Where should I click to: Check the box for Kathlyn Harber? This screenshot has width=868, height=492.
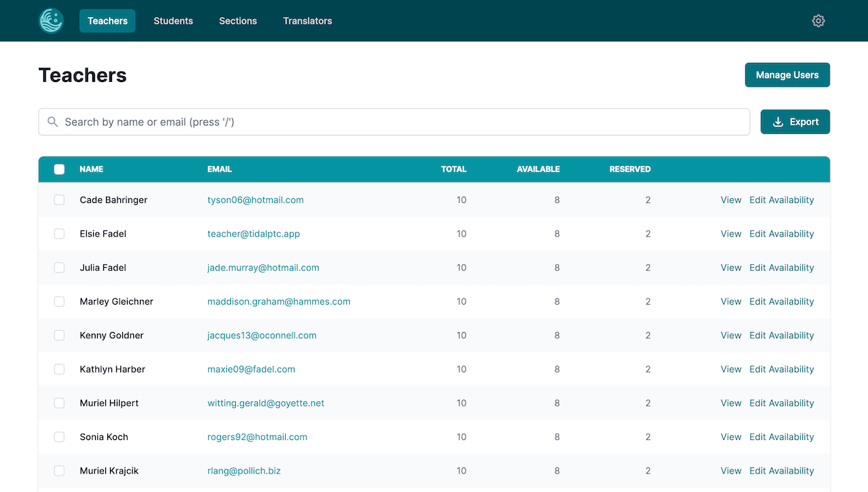[x=59, y=369]
